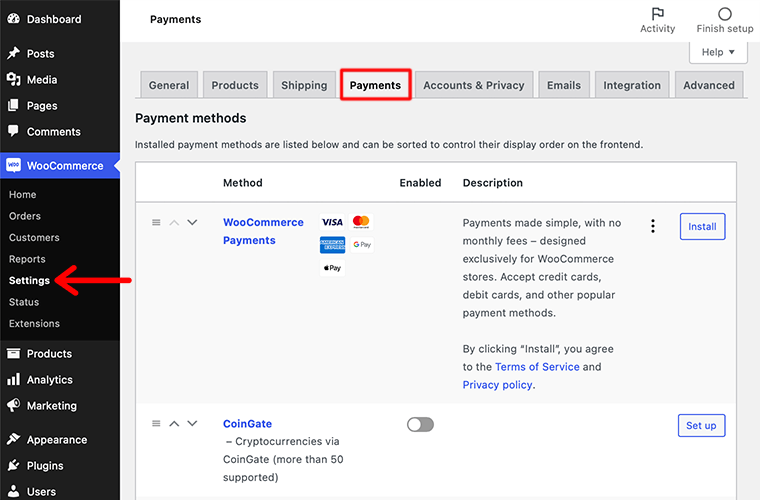Open WooCommerce Payments three-dot options menu
The height and width of the screenshot is (500, 760).
coord(653,226)
